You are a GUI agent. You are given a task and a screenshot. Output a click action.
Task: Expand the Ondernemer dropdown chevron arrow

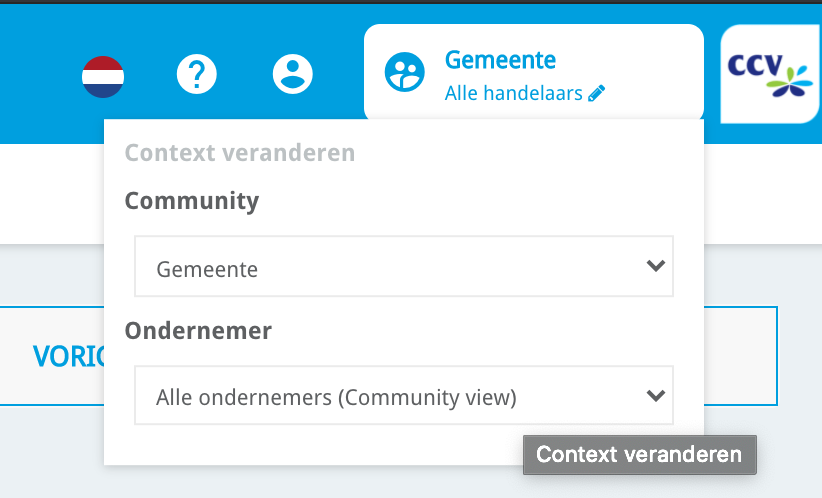[655, 395]
